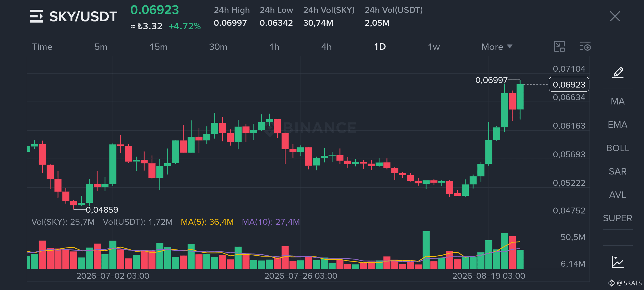Image resolution: width=644 pixels, height=290 pixels.
Task: Tap the Vol(SKY): 25,7M label
Action: (63, 222)
